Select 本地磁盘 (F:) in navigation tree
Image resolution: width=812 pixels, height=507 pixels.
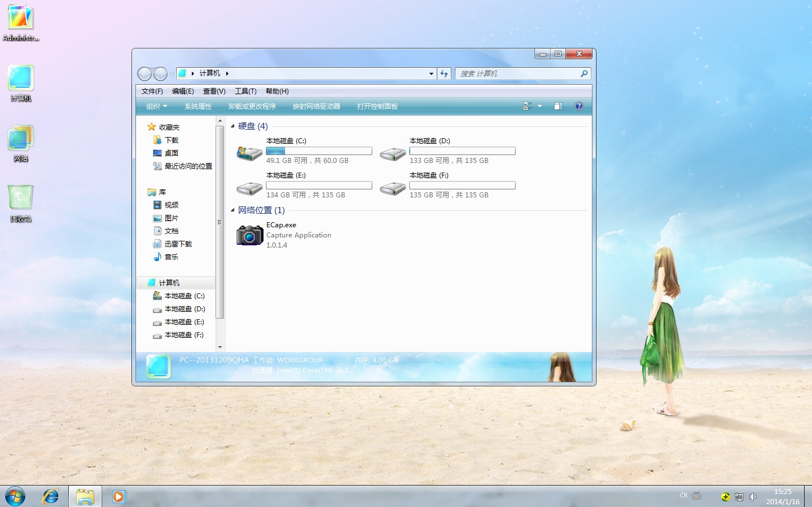coord(179,334)
